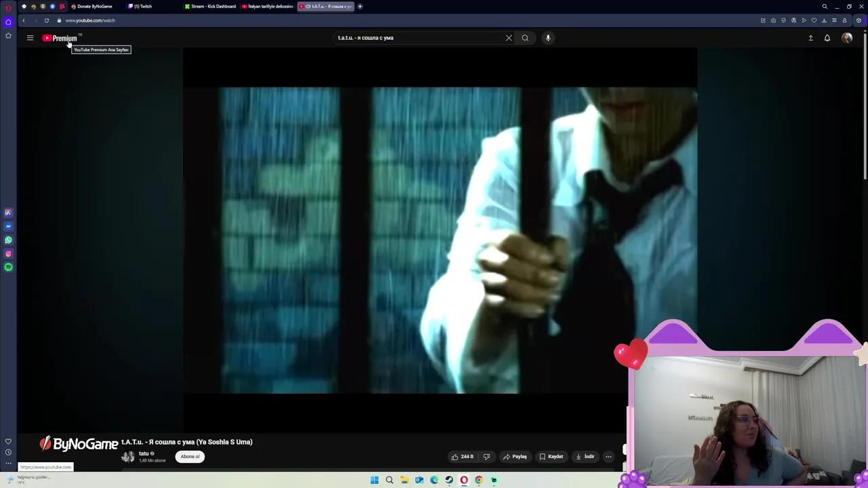This screenshot has height=488, width=868.
Task: Open the YouTube account avatar menu
Action: (x=847, y=38)
